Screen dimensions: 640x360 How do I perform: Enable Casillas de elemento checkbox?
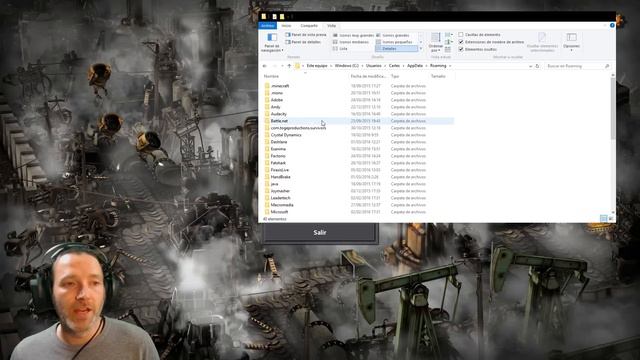tap(461, 35)
